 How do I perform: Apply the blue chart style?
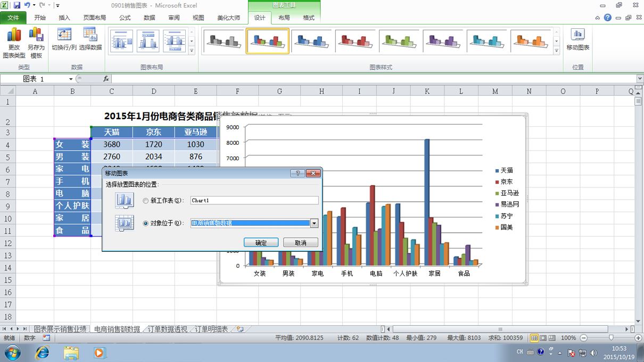point(311,41)
